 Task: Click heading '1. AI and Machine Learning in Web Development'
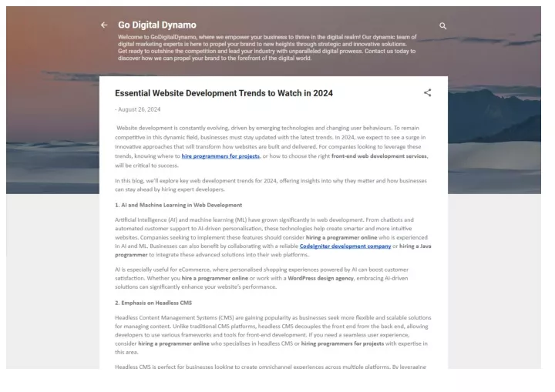point(178,205)
